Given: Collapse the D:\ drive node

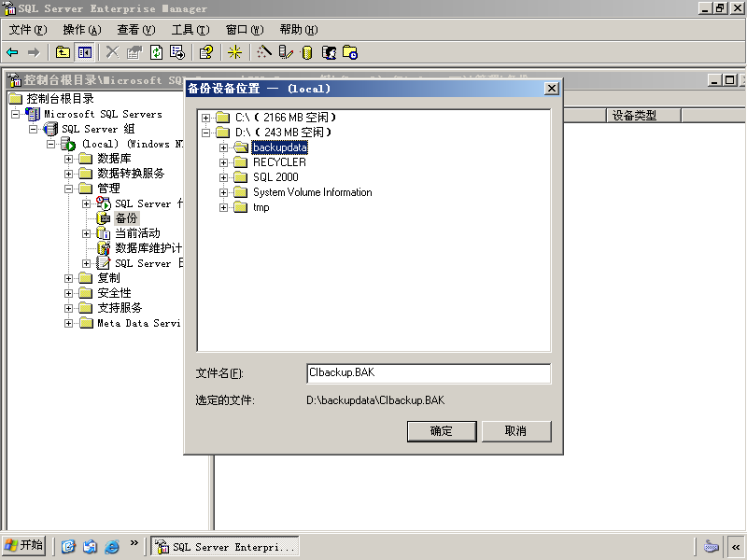Looking at the screenshot, I should click(205, 133).
